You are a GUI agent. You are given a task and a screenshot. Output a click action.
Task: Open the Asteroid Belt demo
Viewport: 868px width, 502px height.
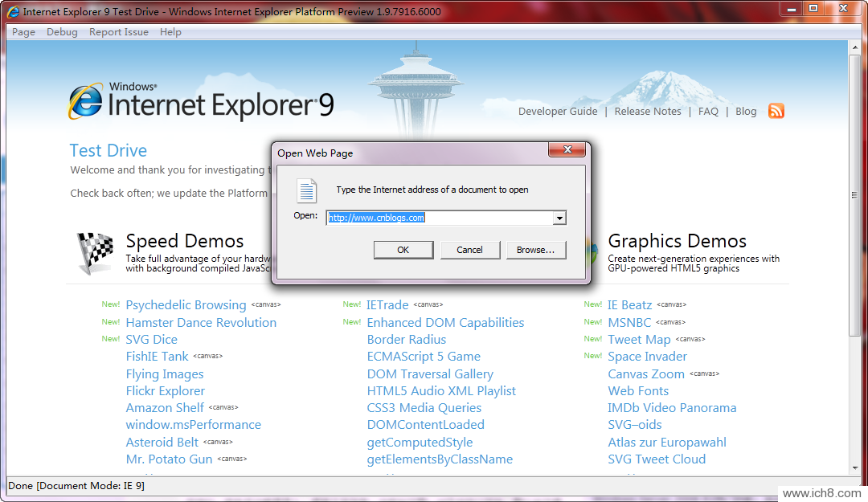(x=162, y=443)
